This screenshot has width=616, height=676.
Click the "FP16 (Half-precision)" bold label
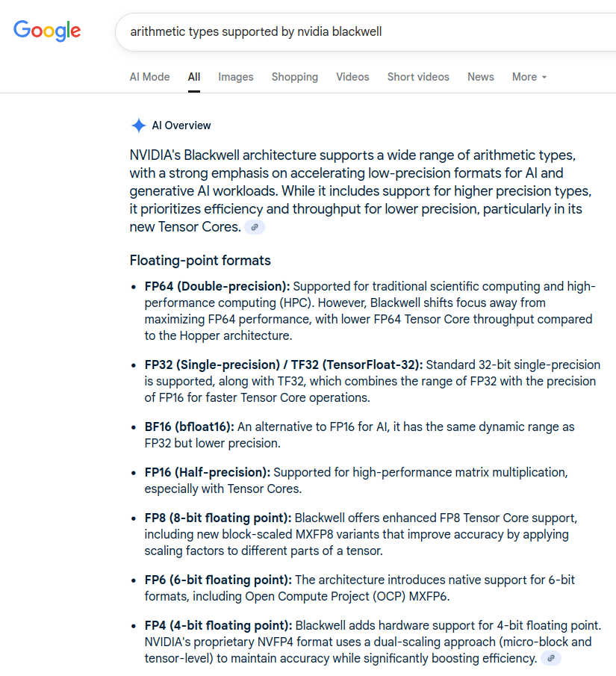tap(208, 472)
